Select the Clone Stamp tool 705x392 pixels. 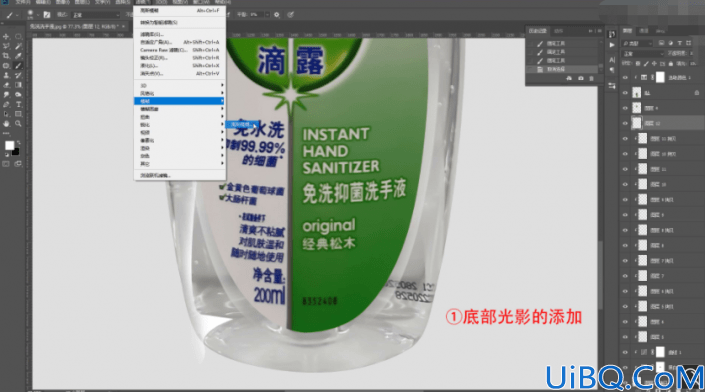6,75
